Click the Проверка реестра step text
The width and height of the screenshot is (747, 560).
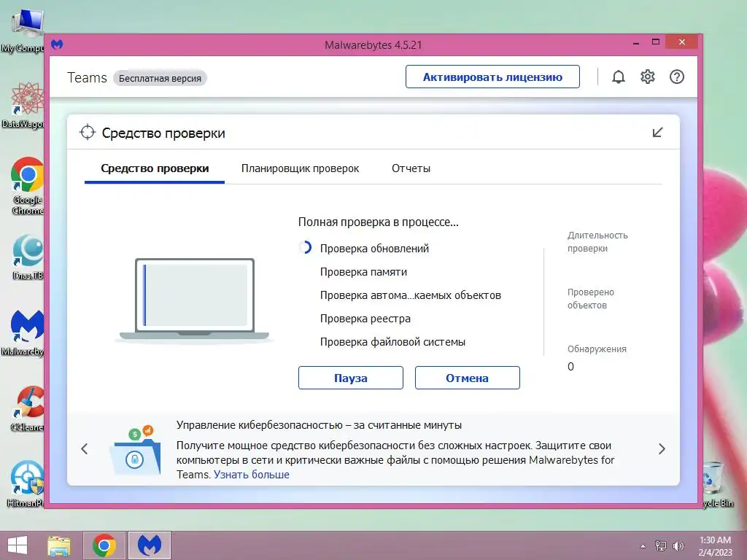(365, 319)
